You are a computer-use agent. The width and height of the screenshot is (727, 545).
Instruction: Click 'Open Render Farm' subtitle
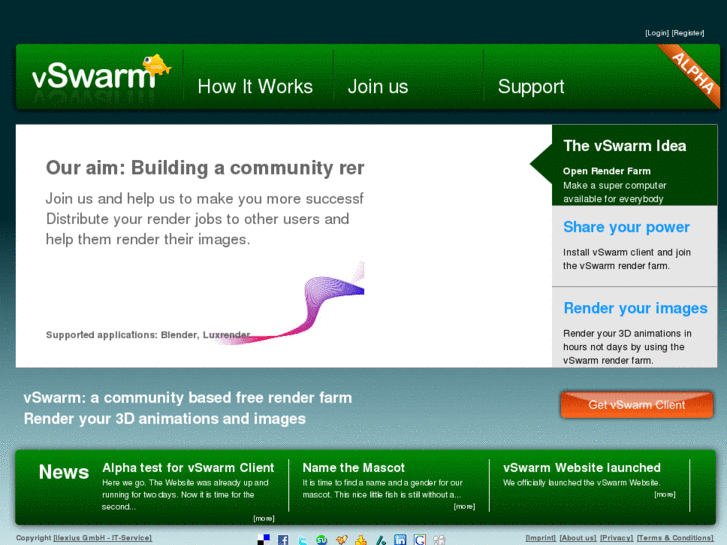tap(606, 171)
